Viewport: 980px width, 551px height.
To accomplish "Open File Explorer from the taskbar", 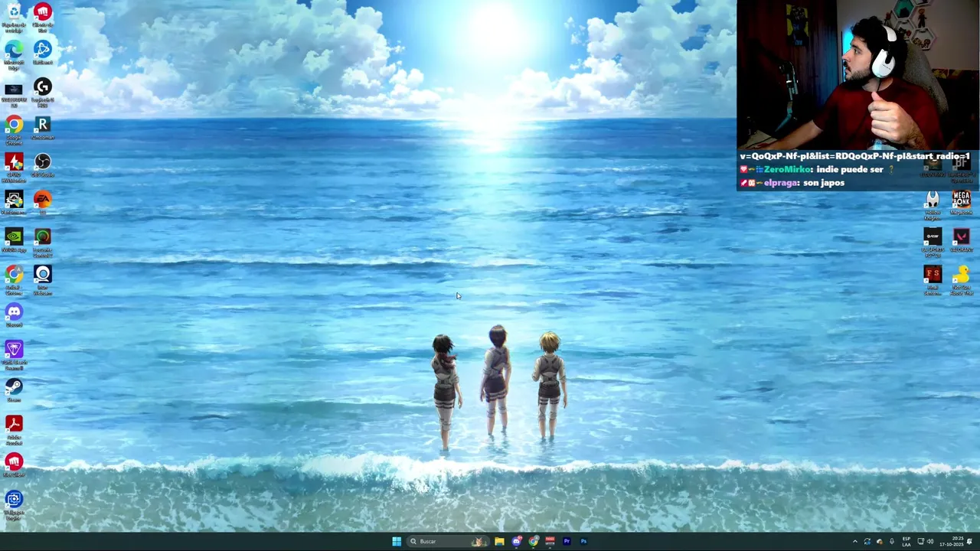I will pos(499,541).
